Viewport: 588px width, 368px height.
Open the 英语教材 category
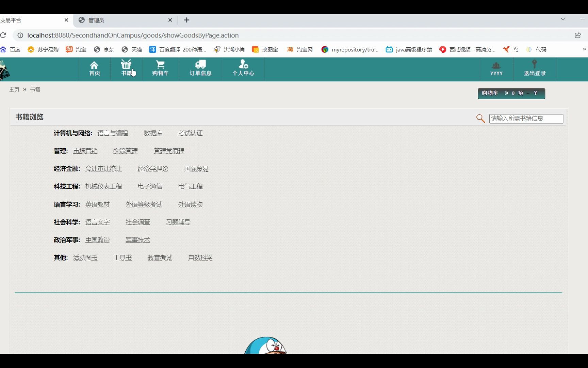(97, 204)
